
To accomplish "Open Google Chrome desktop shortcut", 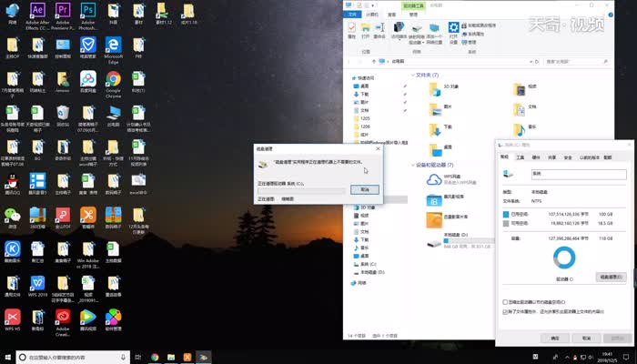I will point(113,79).
